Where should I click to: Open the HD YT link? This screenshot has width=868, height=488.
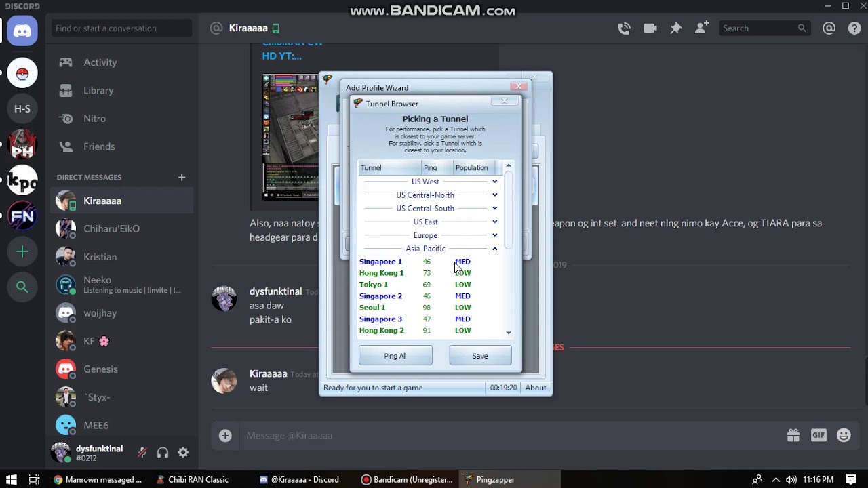coord(281,56)
